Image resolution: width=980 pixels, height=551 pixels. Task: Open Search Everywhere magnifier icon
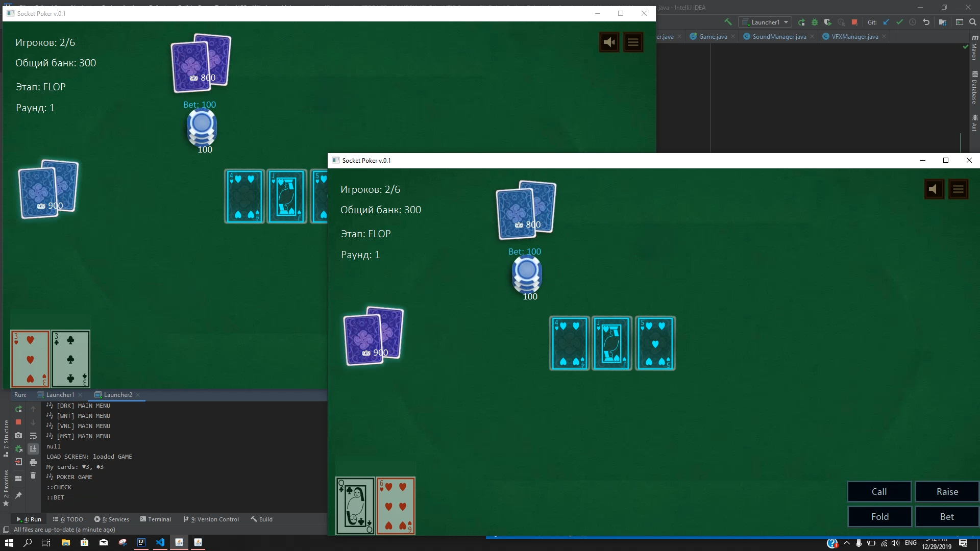[x=973, y=22]
